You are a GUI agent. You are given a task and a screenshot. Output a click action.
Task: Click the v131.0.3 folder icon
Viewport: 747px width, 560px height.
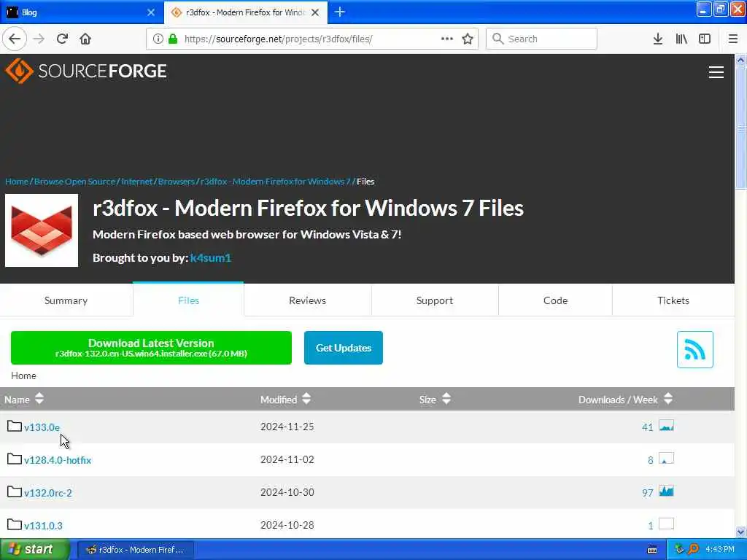[x=15, y=525]
